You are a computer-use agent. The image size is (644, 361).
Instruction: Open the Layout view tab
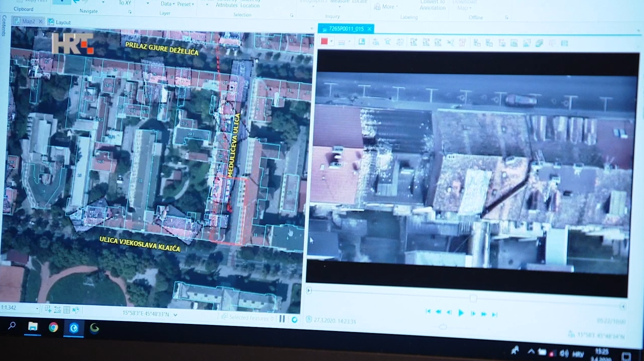click(x=59, y=22)
